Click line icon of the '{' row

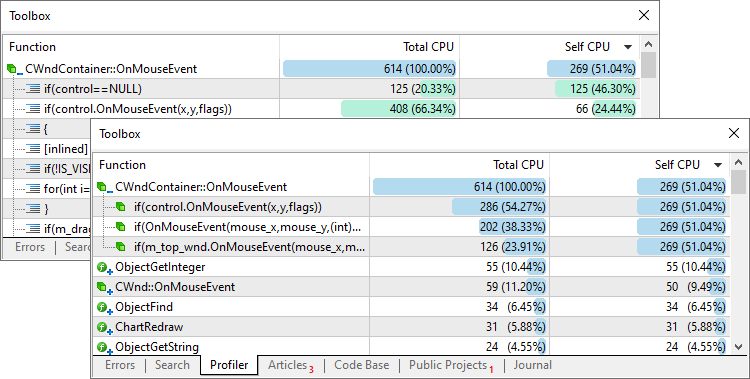[x=33, y=129]
